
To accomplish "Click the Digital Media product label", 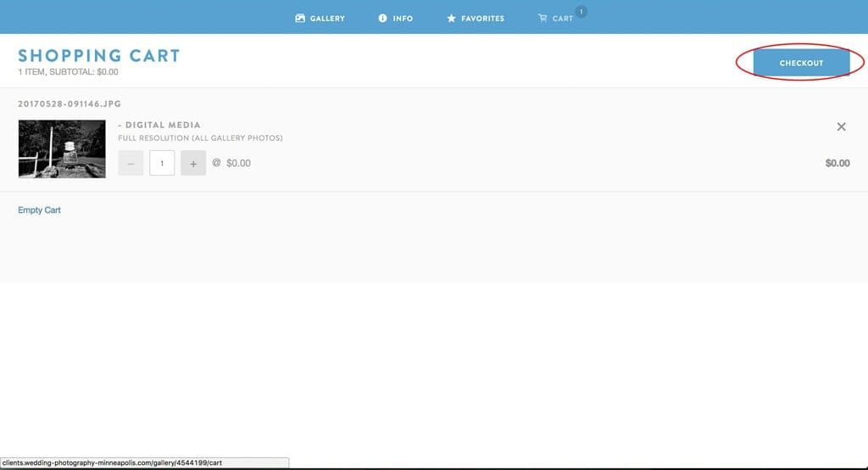I will click(x=159, y=125).
